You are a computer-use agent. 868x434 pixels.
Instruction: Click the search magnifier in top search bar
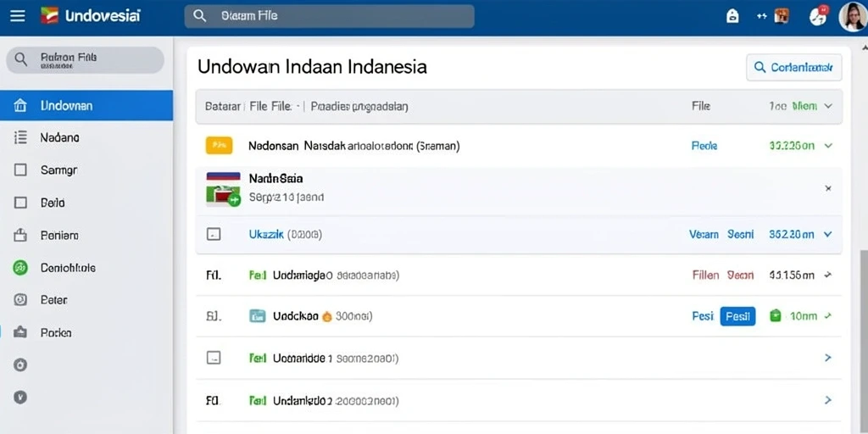[x=199, y=16]
